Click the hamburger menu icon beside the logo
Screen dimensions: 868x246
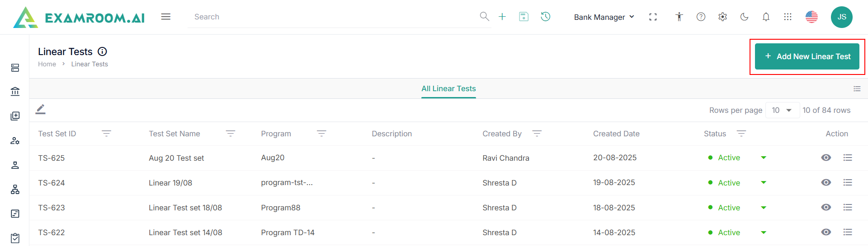pyautogui.click(x=166, y=17)
